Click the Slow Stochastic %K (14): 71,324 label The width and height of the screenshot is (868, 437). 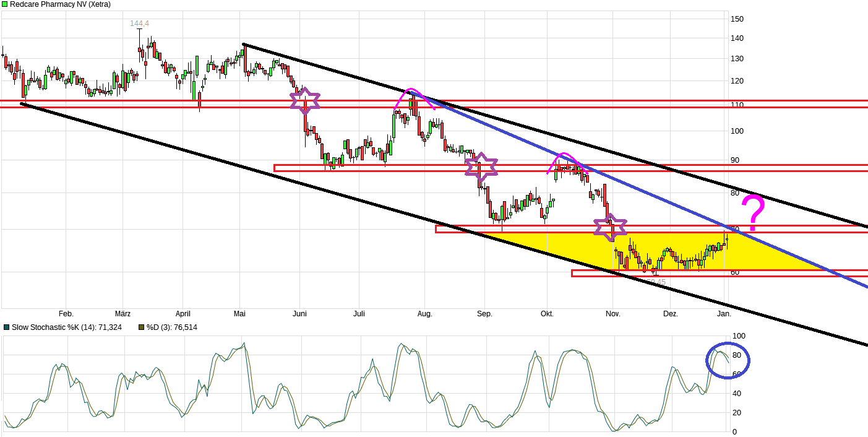[x=66, y=327]
